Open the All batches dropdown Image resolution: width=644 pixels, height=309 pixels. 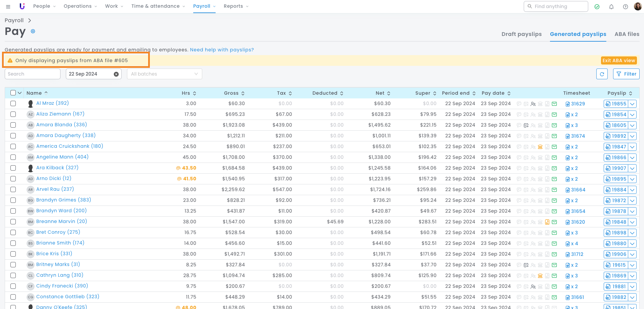[164, 74]
